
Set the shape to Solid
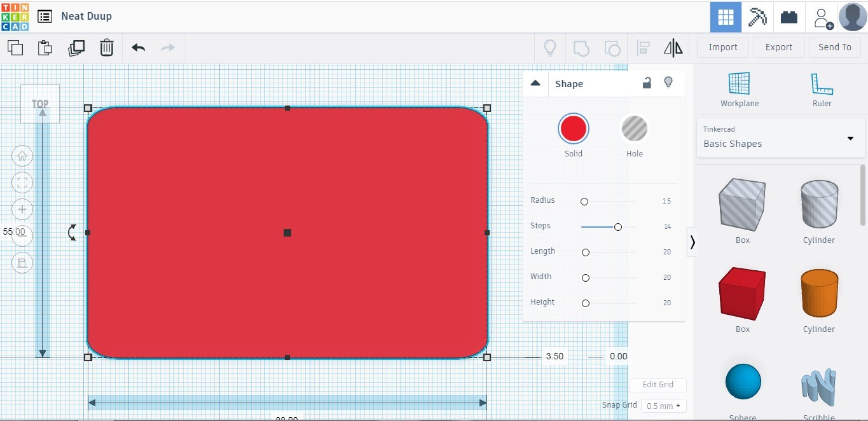click(x=574, y=128)
